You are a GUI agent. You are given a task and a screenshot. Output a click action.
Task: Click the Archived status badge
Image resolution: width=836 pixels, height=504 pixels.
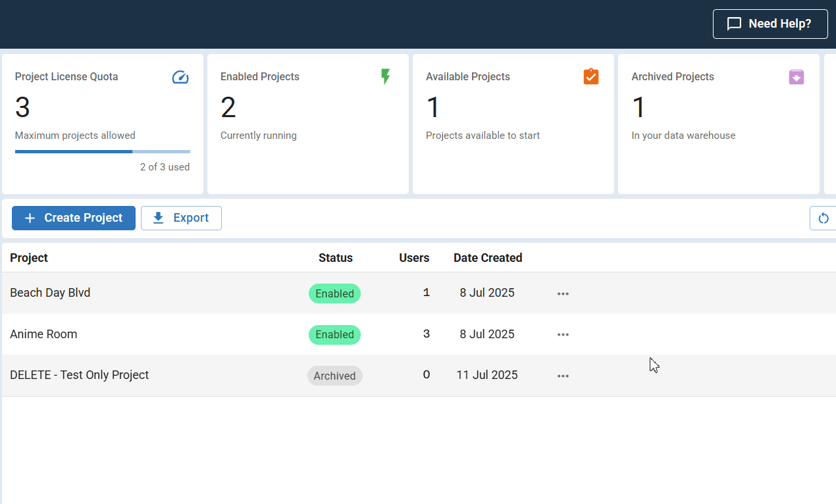(334, 376)
